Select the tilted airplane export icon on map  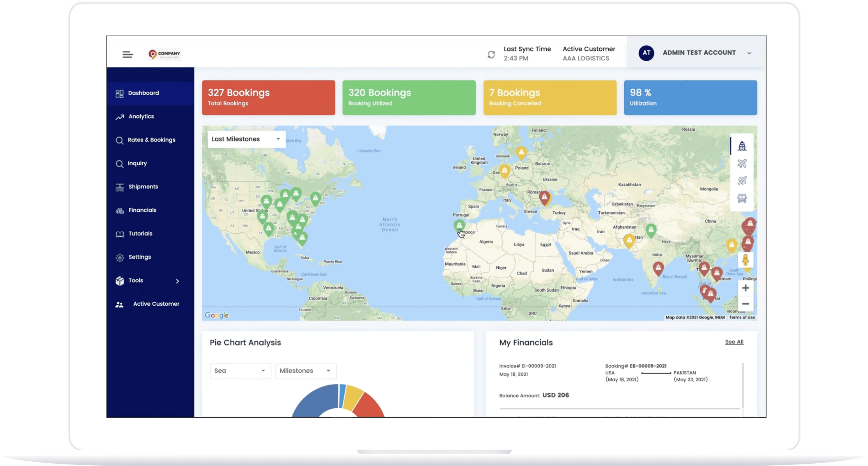tap(742, 181)
